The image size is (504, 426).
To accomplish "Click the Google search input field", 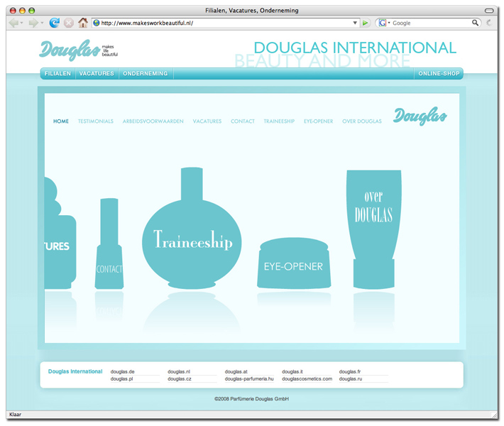I will (432, 23).
